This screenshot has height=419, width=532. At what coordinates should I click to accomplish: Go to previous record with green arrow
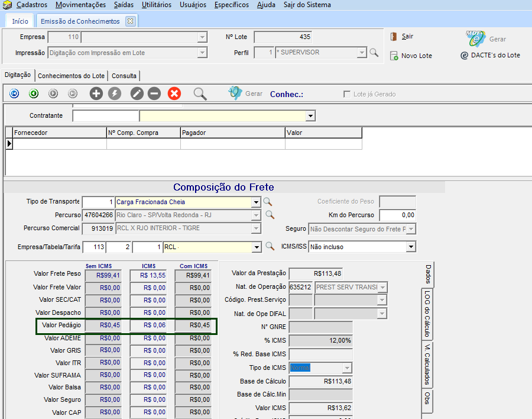tap(34, 94)
